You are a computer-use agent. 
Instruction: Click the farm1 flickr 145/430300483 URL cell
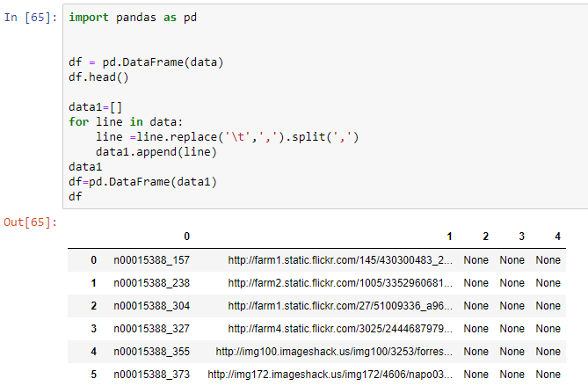(340, 260)
